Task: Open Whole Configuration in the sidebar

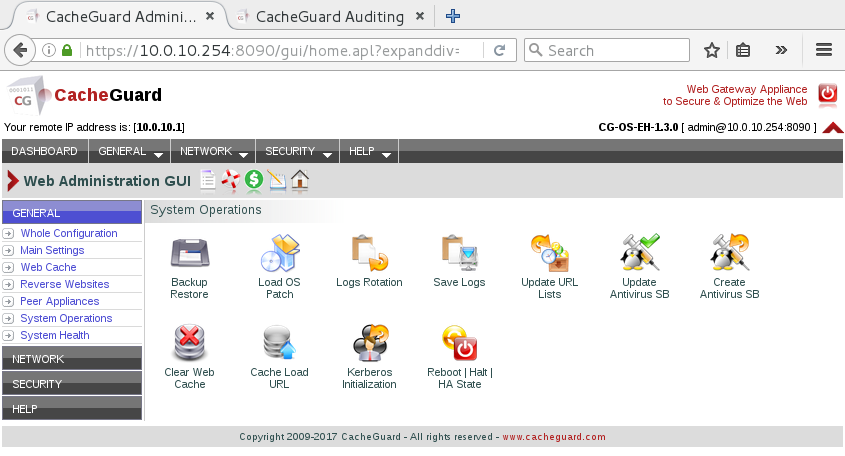Action: (69, 233)
